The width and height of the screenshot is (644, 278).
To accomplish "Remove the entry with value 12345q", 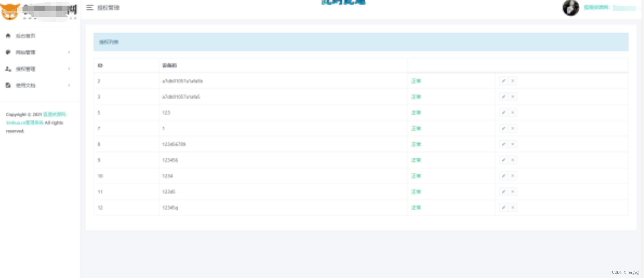I will click(x=513, y=207).
